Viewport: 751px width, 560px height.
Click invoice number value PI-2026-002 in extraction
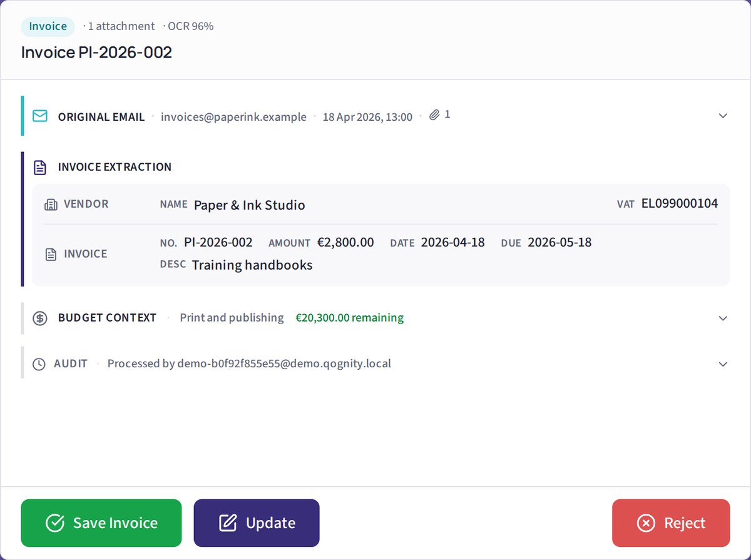[x=218, y=242]
